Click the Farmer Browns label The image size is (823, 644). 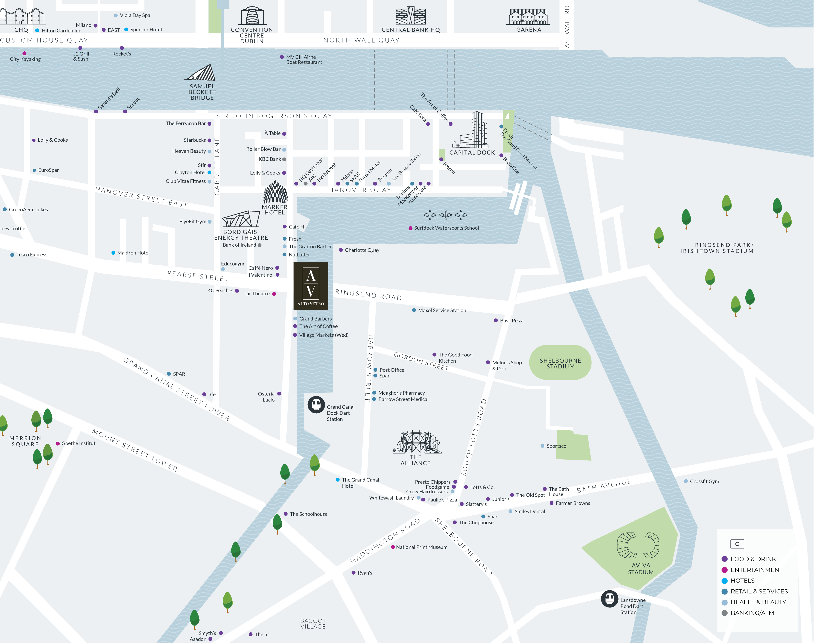click(579, 509)
